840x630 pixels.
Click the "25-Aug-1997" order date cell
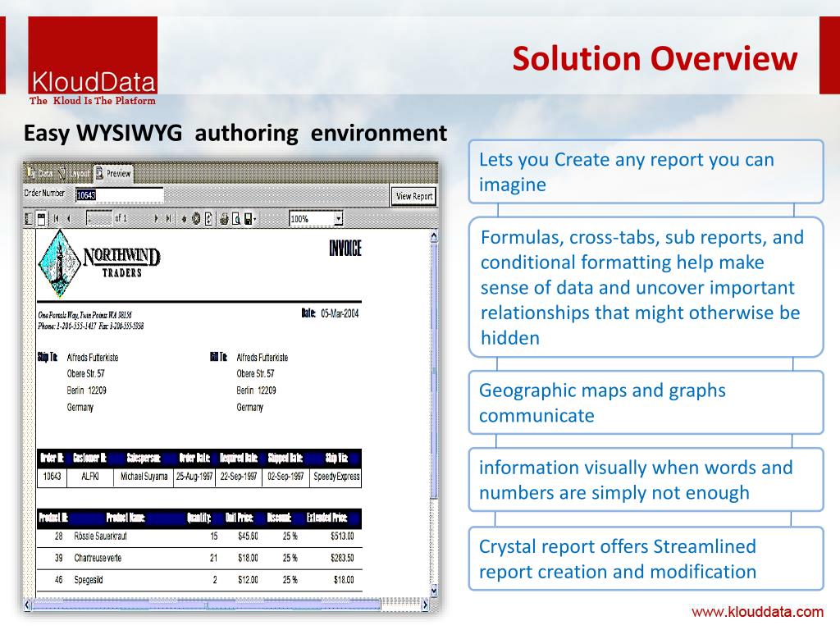194,477
